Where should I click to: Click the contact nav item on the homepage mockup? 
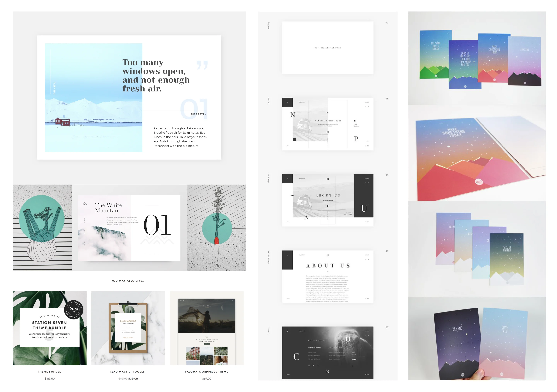point(367,102)
